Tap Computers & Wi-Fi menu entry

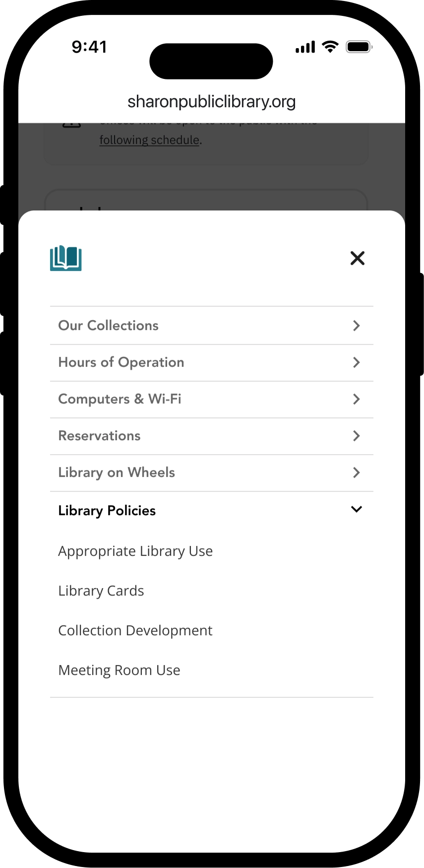(120, 399)
